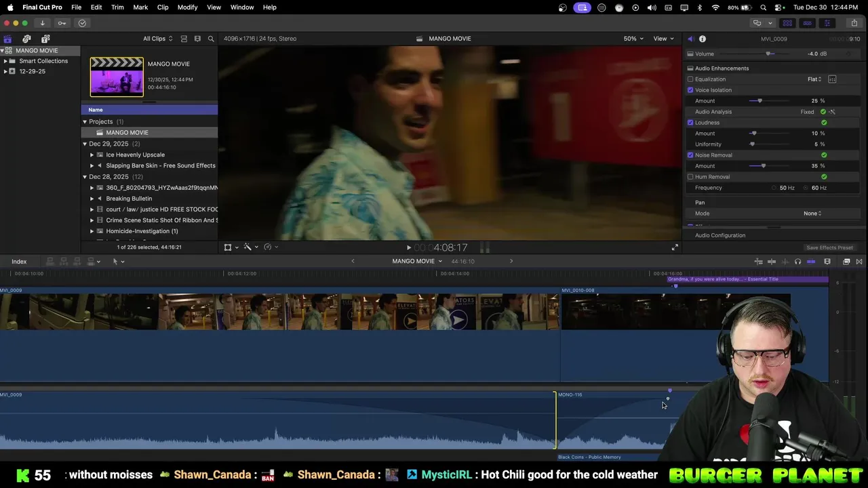Open the Window menu
This screenshot has width=868, height=488.
242,7
